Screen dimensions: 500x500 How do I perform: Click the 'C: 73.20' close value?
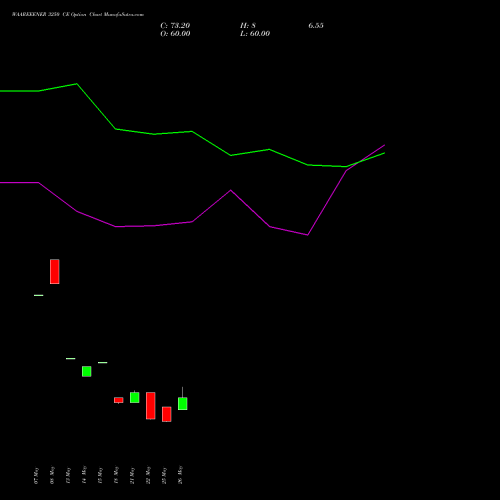(x=175, y=26)
